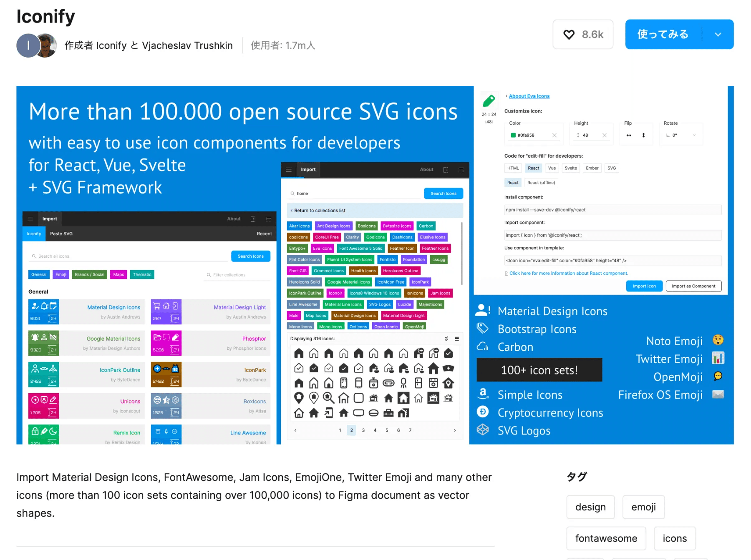The height and width of the screenshot is (560, 751).
Task: Click the emoji tag
Action: 643,507
